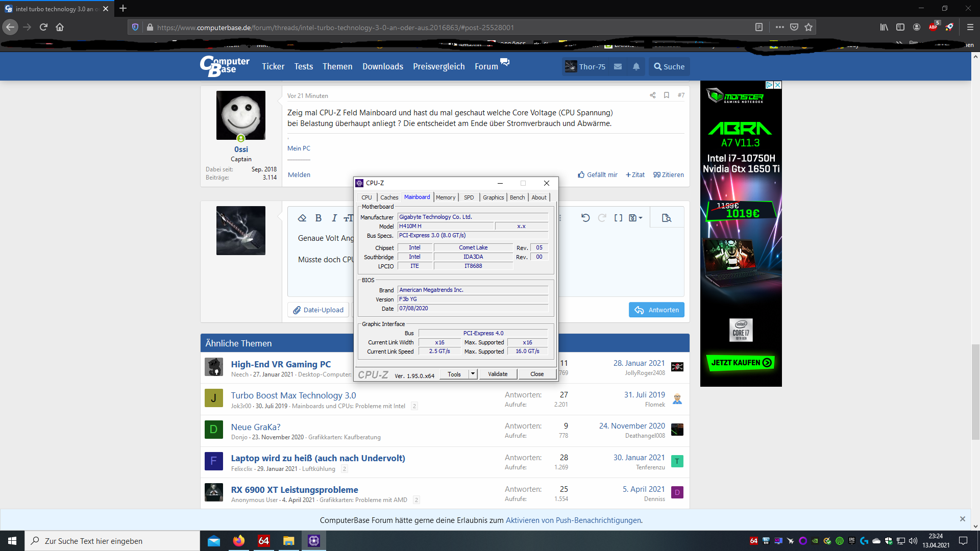Open the notifications bell in forum header
Viewport: 980px width, 551px height.
tap(636, 67)
